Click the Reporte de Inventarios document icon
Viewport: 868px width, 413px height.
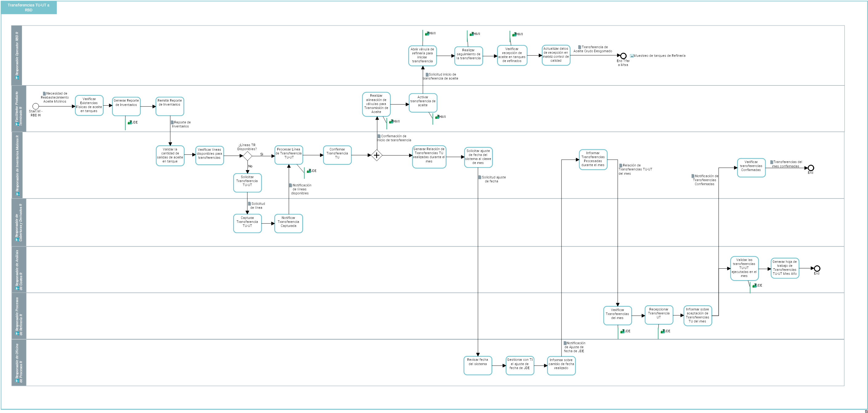(172, 123)
